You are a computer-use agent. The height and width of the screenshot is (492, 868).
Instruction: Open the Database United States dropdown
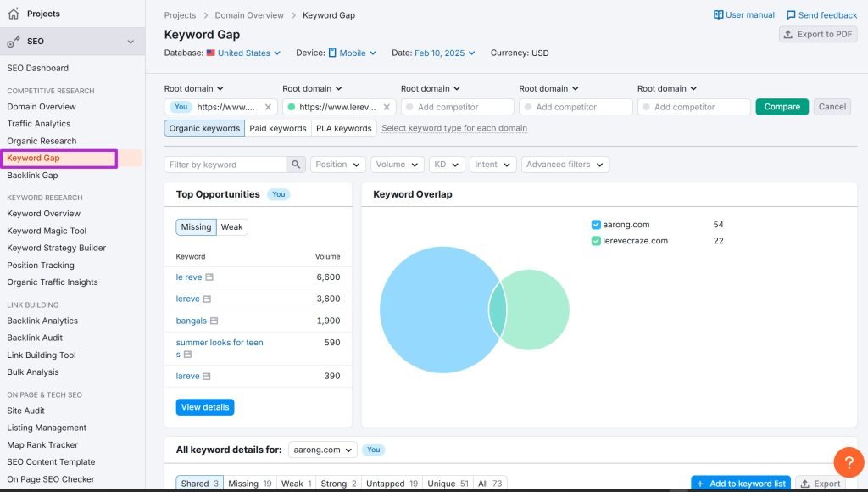coord(248,53)
